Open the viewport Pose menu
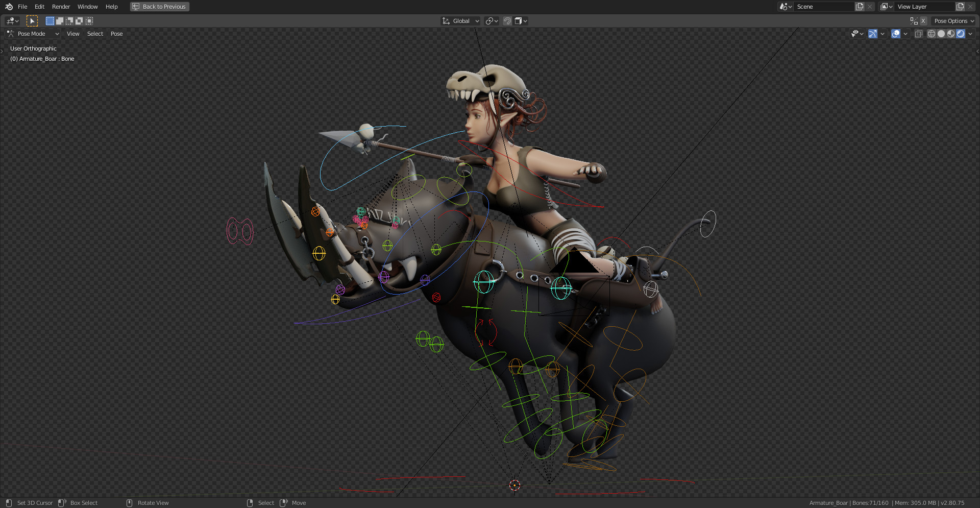 (x=116, y=34)
